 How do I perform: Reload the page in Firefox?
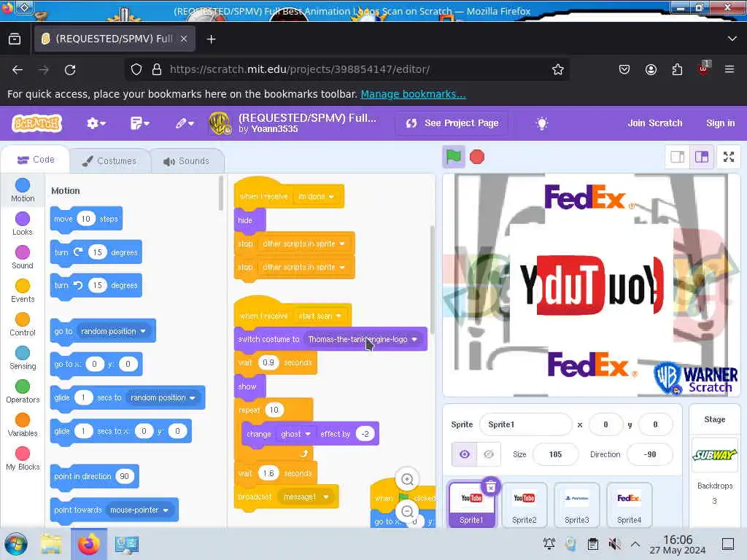[x=70, y=69]
